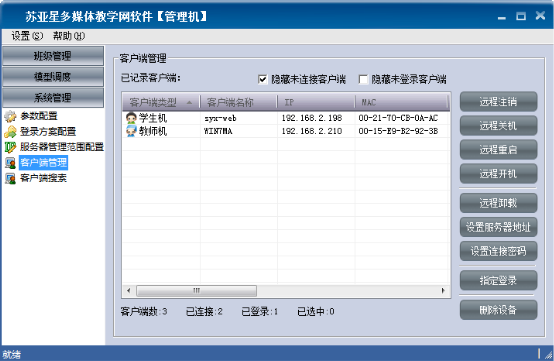Image resolution: width=554 pixels, height=361 pixels.
Task: Switch to 模型调度 panel
Action: coord(53,77)
